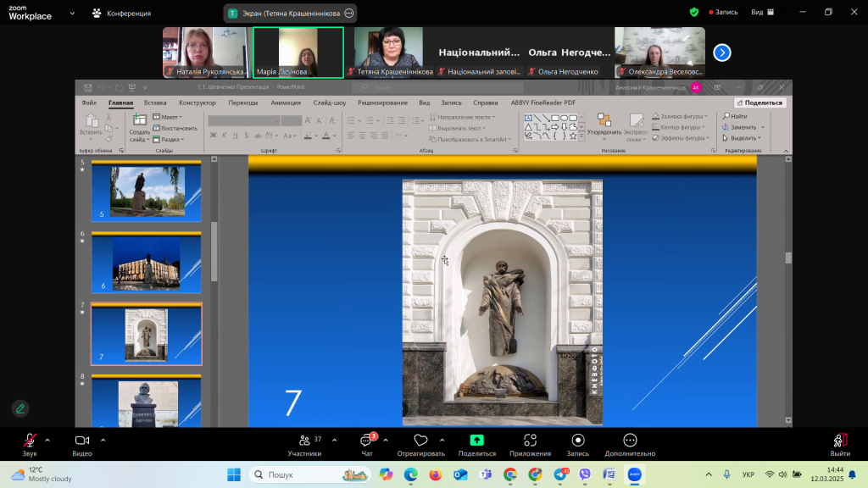The height and width of the screenshot is (488, 868).
Task: Open the Анимация ribbon tab
Action: point(286,103)
